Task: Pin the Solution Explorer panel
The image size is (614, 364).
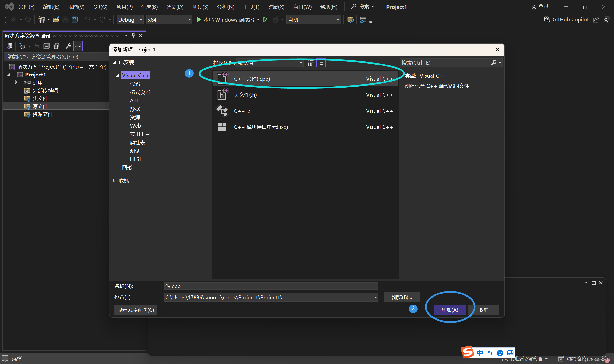Action: pyautogui.click(x=133, y=35)
